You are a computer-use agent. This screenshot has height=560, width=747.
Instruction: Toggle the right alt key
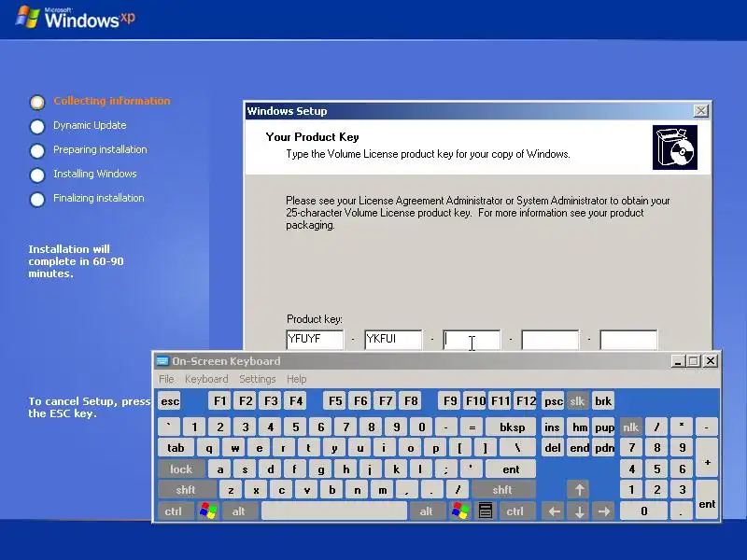click(x=427, y=511)
